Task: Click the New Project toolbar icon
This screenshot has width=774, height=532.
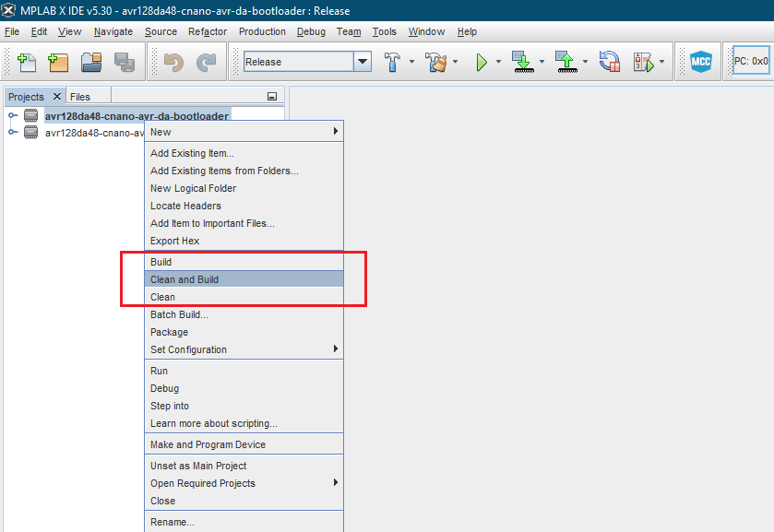Action: pos(58,62)
